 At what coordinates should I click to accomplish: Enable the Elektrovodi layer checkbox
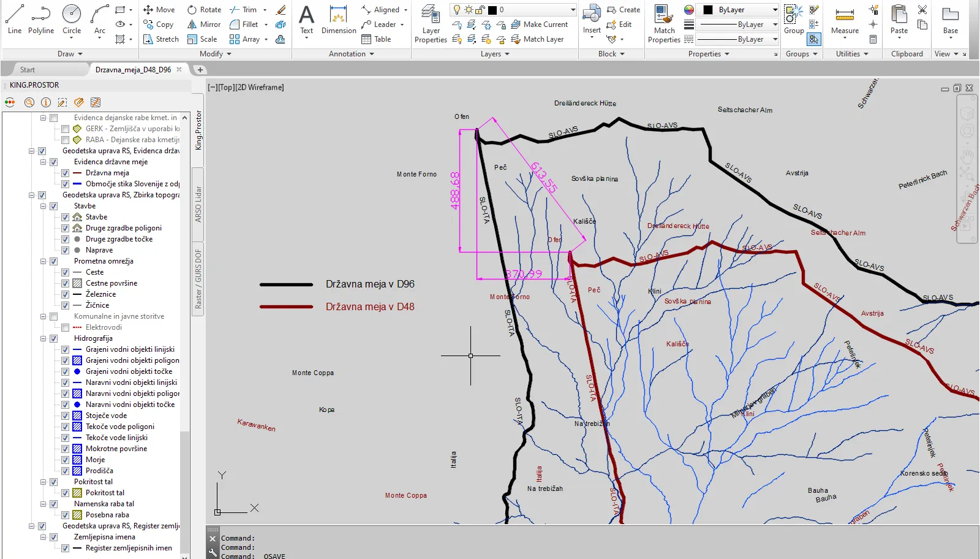65,327
